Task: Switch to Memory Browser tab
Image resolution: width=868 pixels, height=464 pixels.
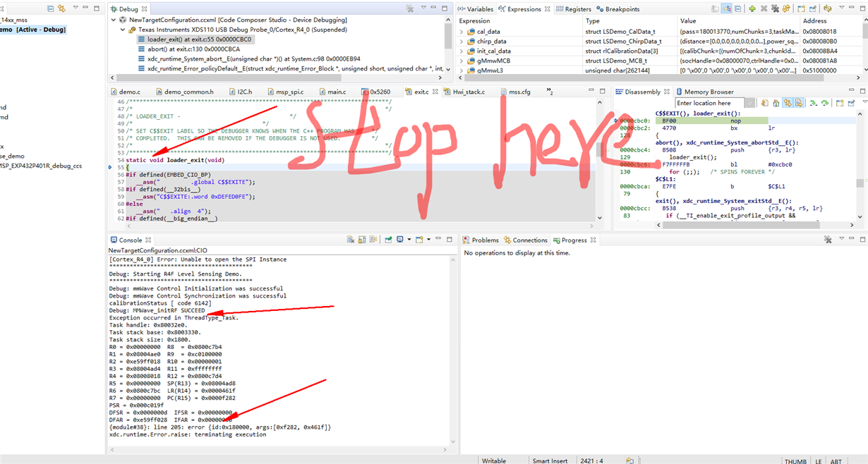Action: 704,92
